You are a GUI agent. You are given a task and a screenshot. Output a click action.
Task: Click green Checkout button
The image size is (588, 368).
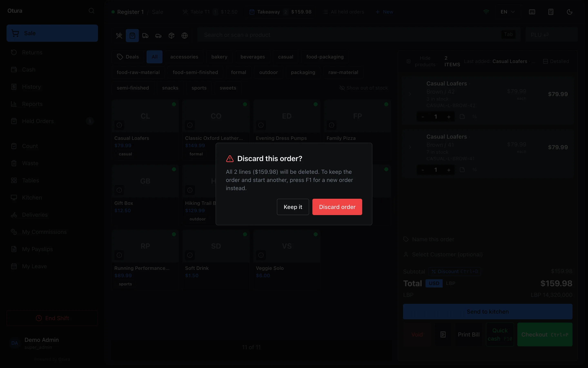point(545,334)
